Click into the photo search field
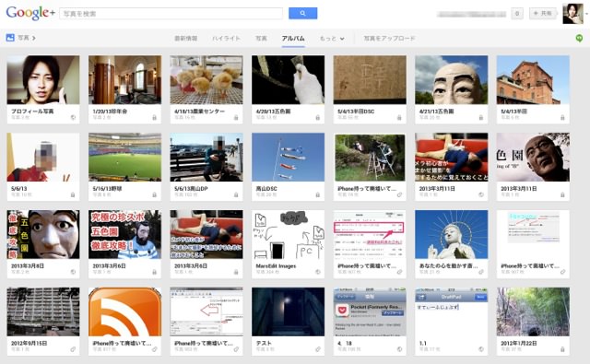The width and height of the screenshot is (590, 364). pyautogui.click(x=171, y=14)
